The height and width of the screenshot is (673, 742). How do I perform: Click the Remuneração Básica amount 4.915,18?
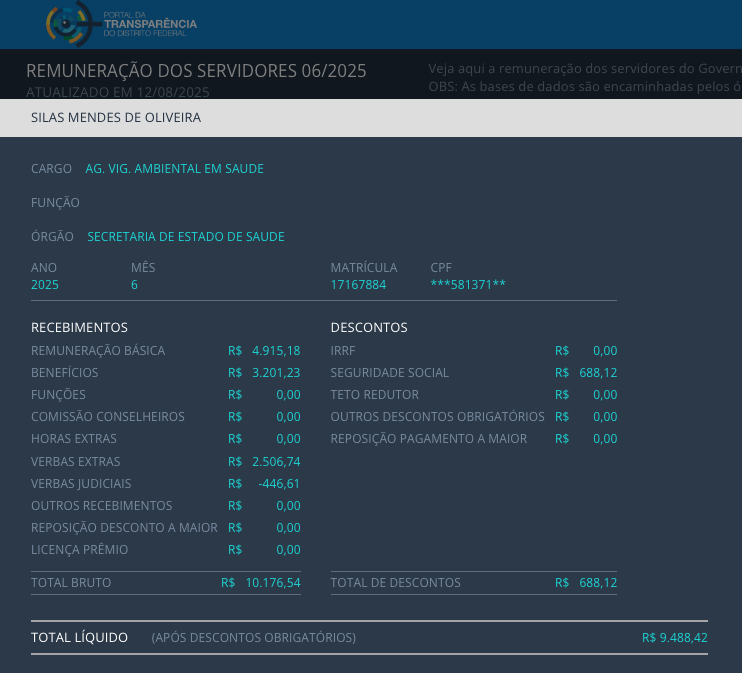275,351
